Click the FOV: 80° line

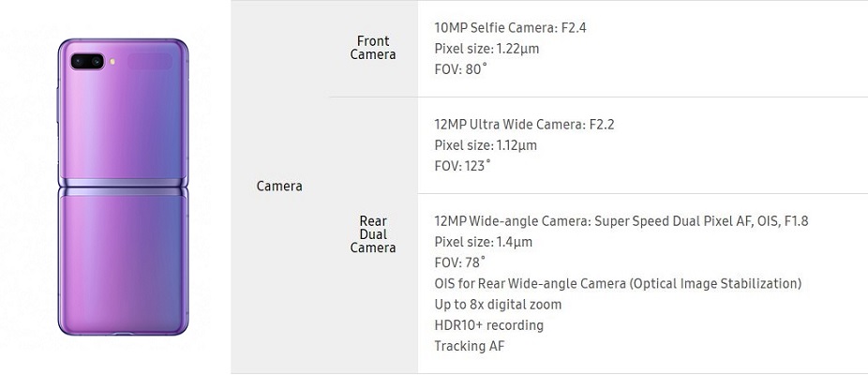coord(460,69)
